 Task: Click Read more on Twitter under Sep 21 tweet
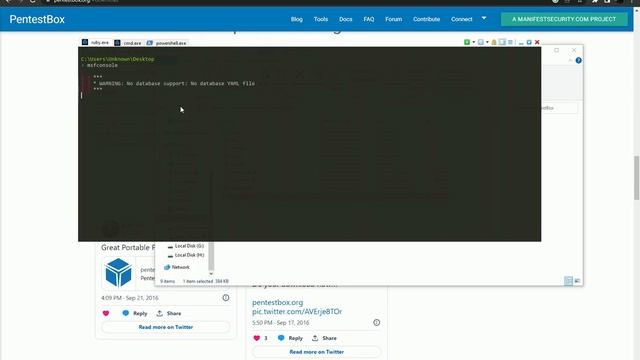166,327
